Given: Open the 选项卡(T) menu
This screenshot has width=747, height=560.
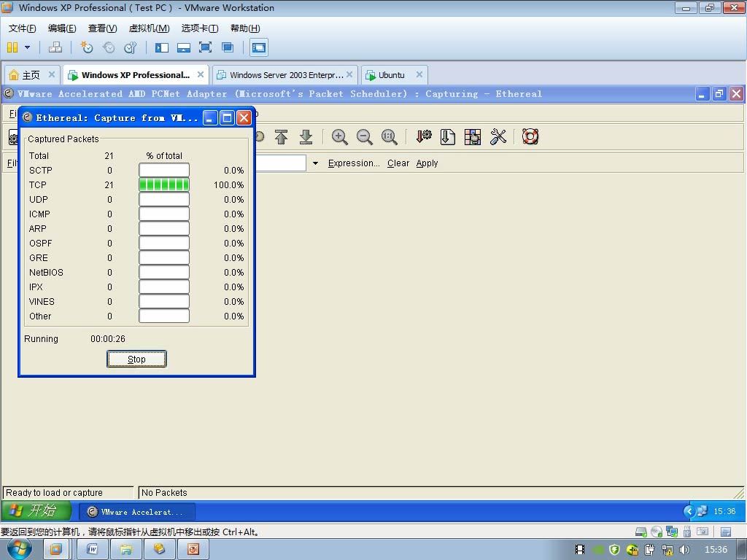Looking at the screenshot, I should [200, 28].
